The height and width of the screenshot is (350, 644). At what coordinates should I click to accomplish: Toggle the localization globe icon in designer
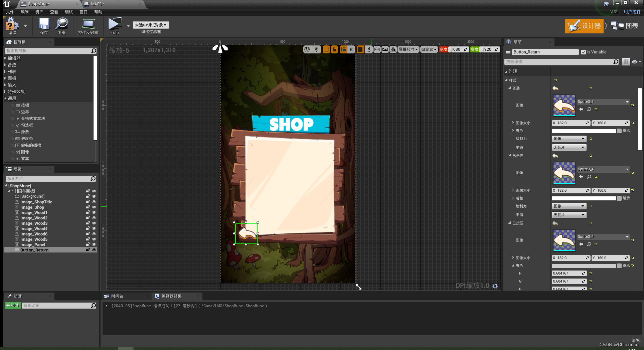[307, 49]
